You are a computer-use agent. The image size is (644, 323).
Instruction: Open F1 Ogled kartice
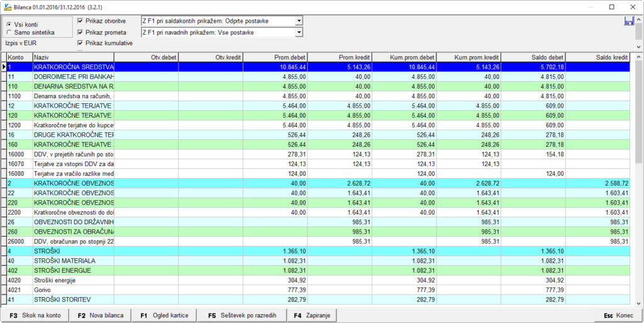tap(164, 315)
